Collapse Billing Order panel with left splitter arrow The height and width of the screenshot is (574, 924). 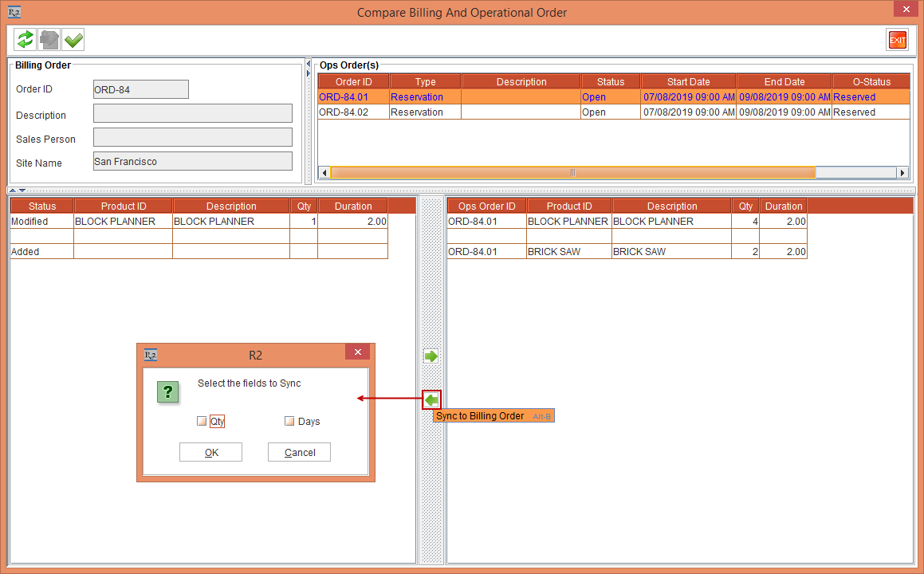click(308, 64)
